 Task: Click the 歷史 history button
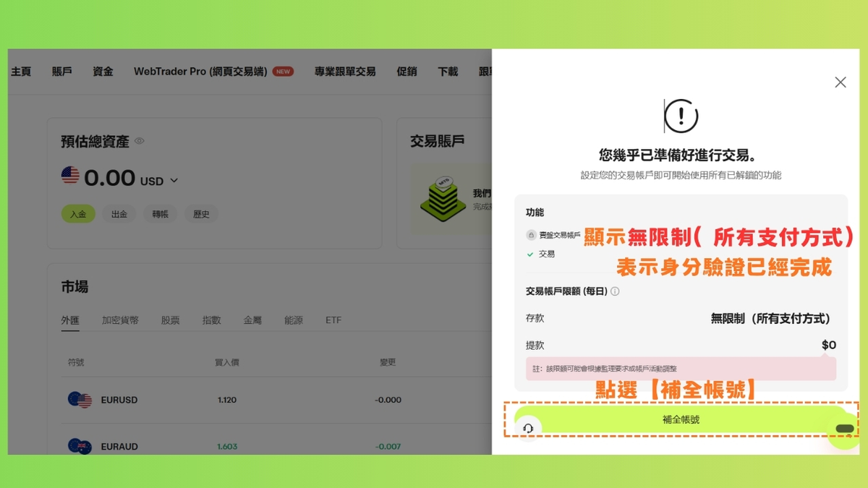(x=201, y=214)
